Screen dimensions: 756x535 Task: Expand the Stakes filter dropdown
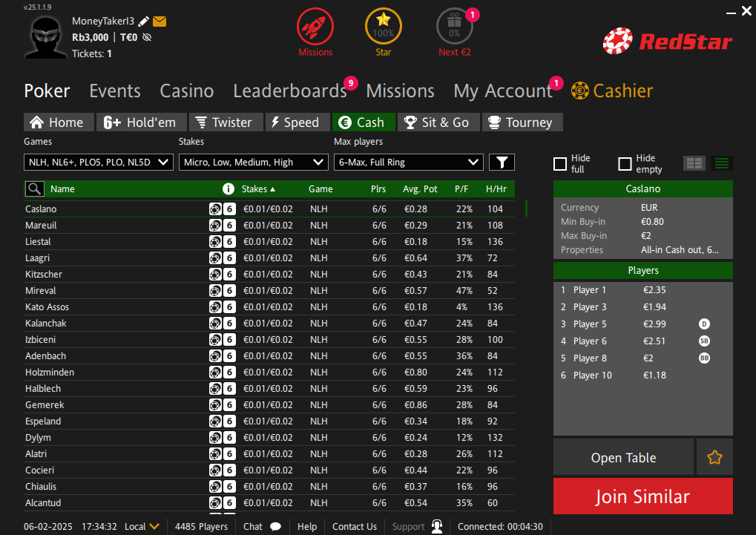point(254,163)
